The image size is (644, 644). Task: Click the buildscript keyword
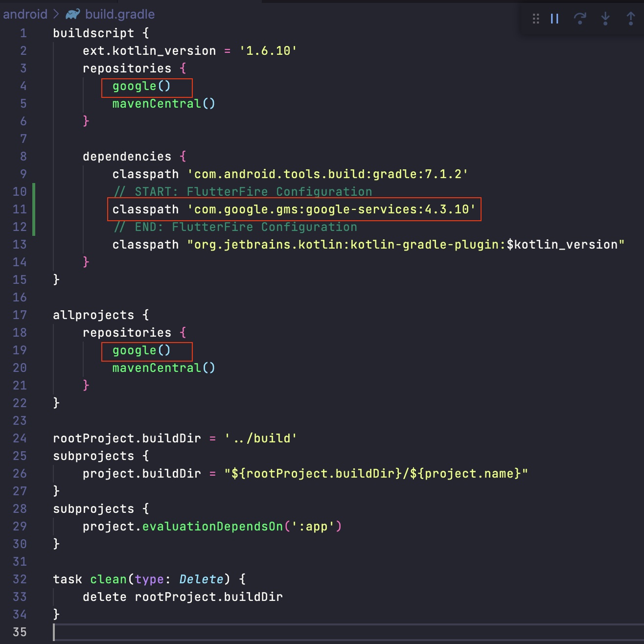click(x=93, y=33)
